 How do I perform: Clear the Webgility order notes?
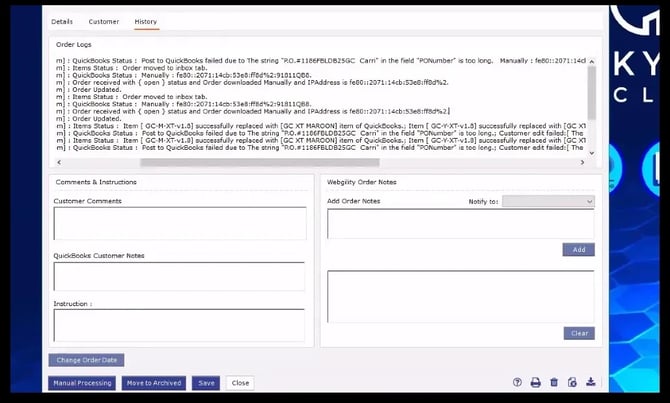click(x=578, y=333)
